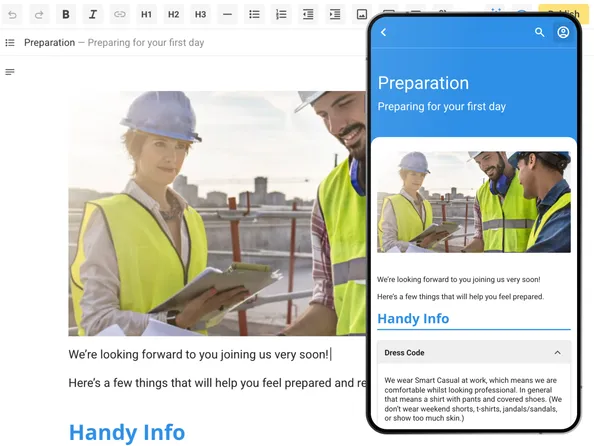Screen dimensions: 594x446
Task: Select the construction workers image in the editor
Action: coord(217,213)
